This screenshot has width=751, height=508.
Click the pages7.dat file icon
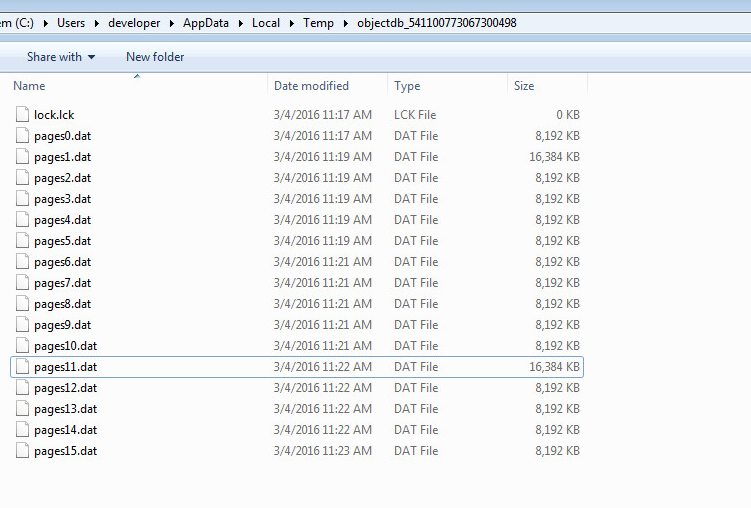pos(22,282)
